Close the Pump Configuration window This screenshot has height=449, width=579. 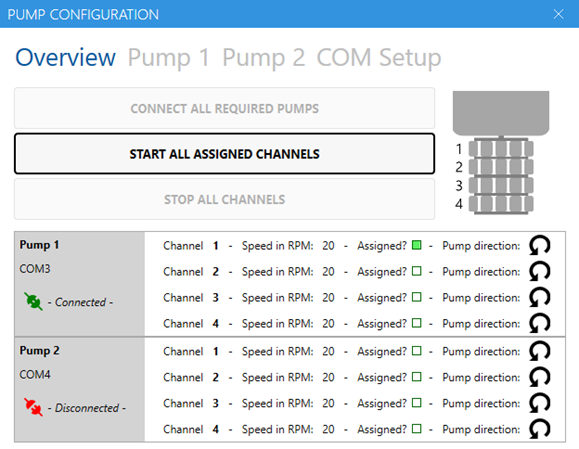558,14
